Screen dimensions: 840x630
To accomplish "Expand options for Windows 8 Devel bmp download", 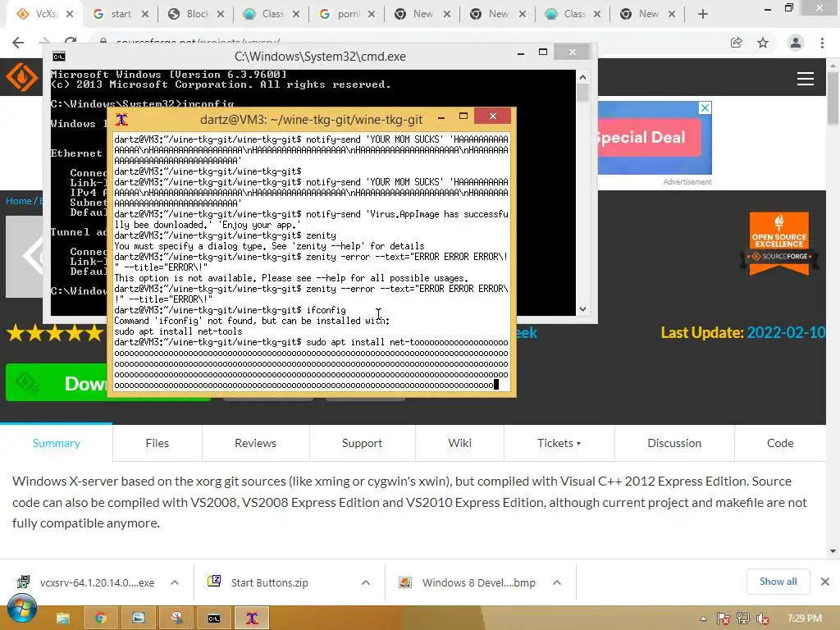I will point(557,582).
